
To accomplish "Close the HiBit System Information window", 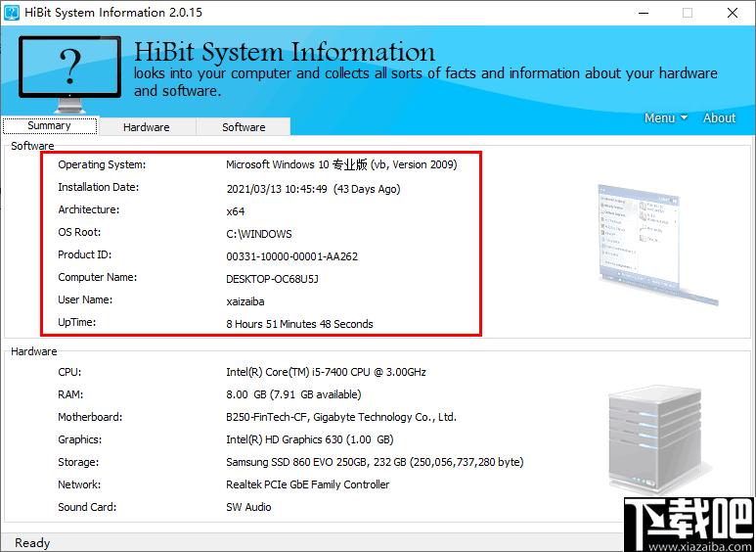I will pos(733,13).
